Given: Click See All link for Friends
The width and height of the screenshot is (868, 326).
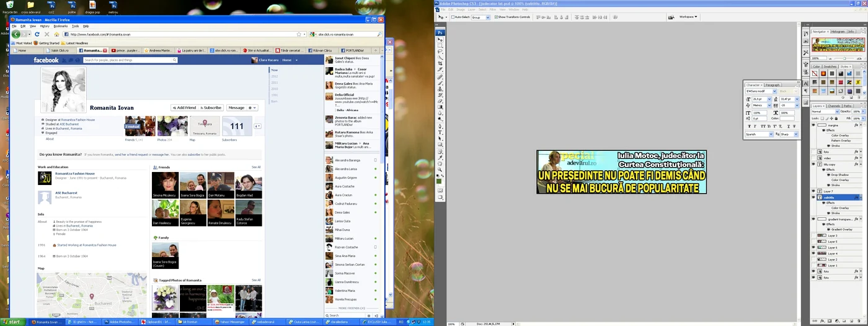Looking at the screenshot, I should (256, 167).
